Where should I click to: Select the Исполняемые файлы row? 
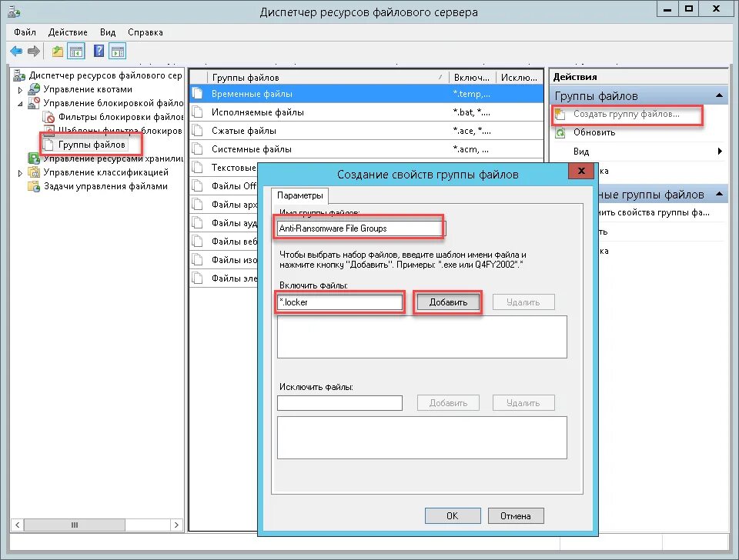point(366,112)
